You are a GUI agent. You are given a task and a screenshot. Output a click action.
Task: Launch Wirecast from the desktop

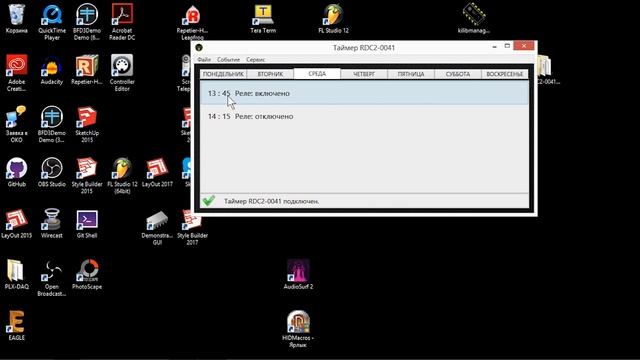52,220
